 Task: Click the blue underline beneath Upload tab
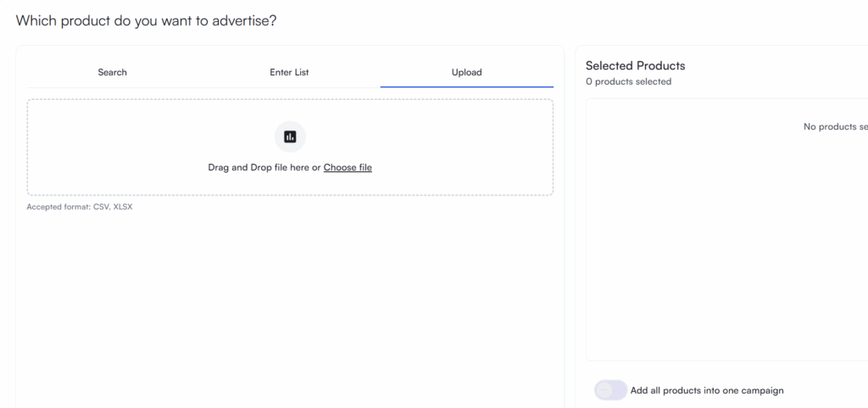(466, 87)
